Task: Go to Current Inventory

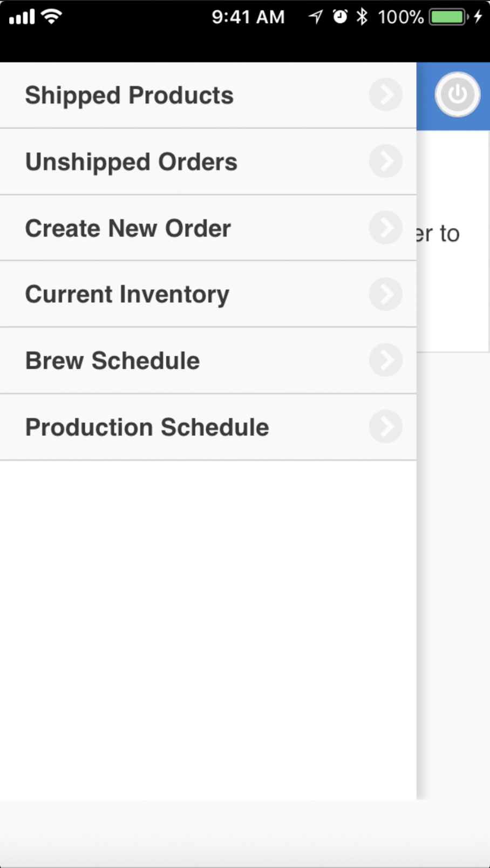Action: [127, 295]
